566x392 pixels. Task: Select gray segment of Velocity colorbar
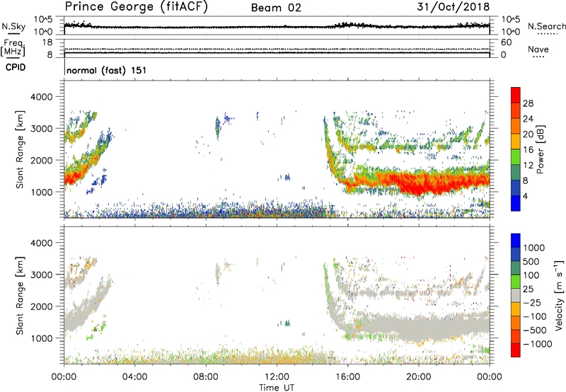[516, 295]
